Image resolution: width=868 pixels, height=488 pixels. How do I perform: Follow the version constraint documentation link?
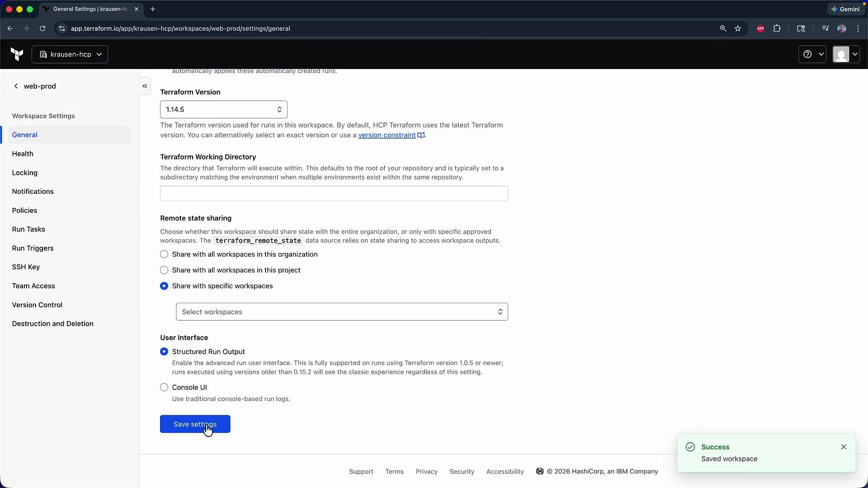[x=391, y=135]
